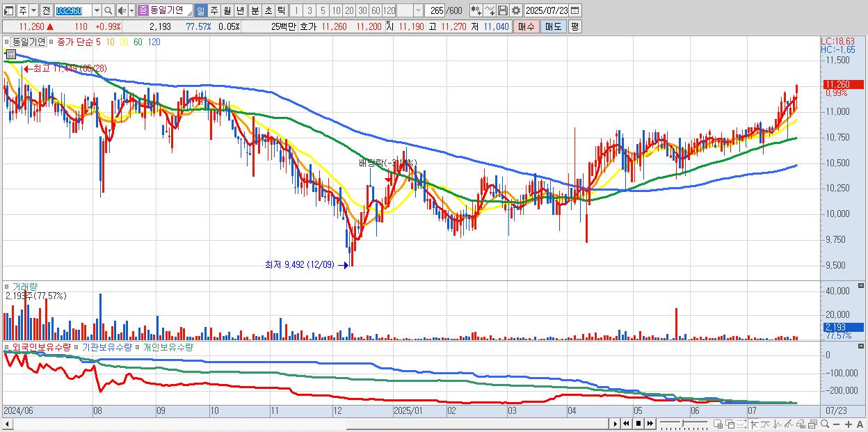Viewport: 868px width, 432px height.
Task: Toggle the marker left of 동일기연 legend
Action: [8, 42]
